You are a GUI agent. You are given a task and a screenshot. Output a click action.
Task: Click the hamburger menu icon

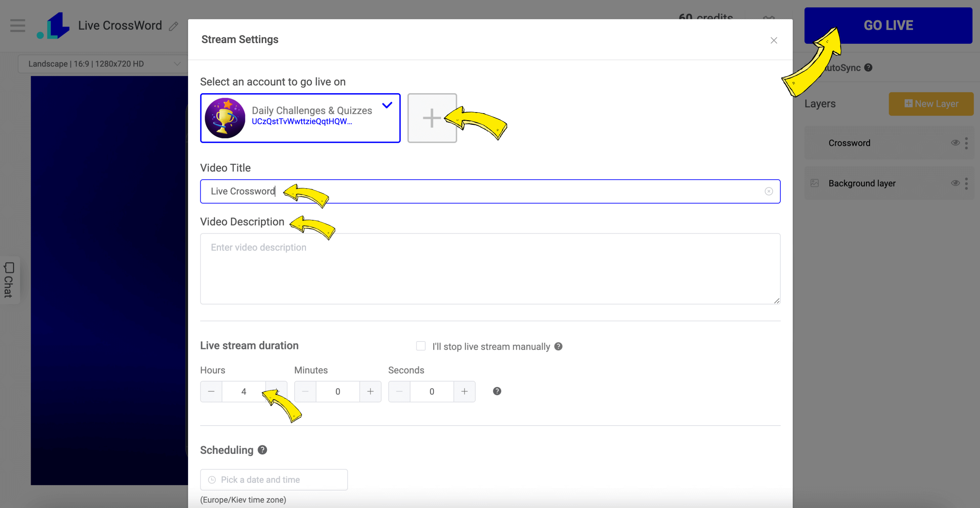19,26
